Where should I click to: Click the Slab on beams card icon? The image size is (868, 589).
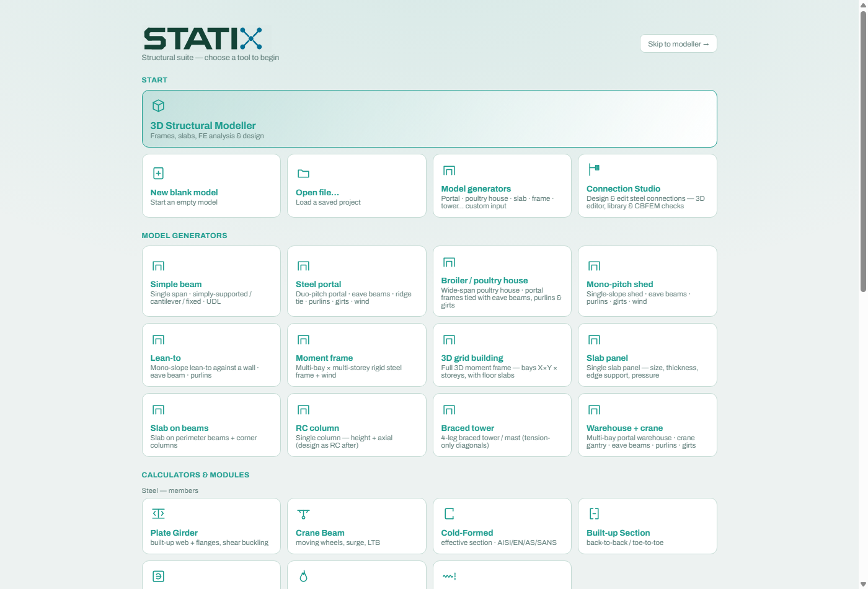click(159, 410)
